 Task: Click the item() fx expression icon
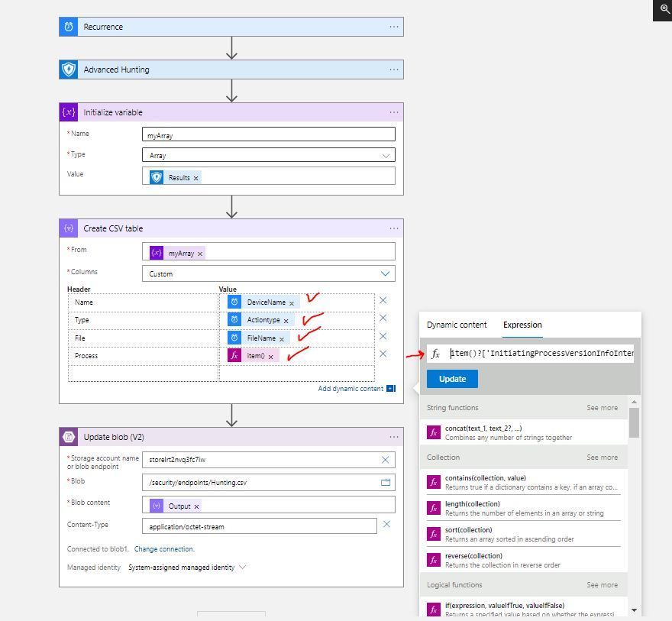[234, 355]
